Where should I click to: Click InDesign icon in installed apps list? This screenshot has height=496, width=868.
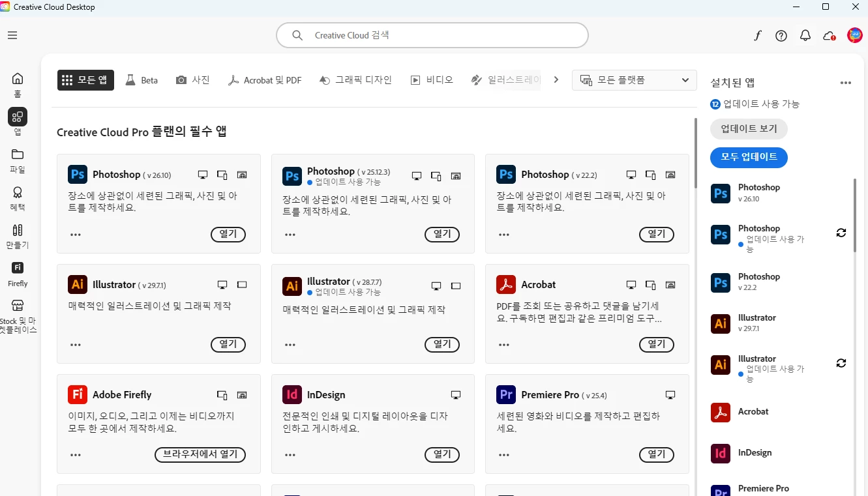pos(721,453)
